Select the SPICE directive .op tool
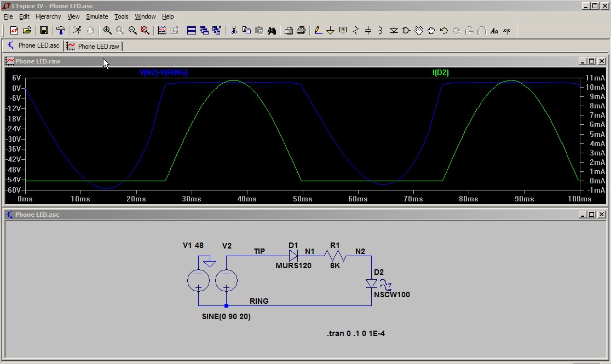611x364 pixels. (x=507, y=31)
